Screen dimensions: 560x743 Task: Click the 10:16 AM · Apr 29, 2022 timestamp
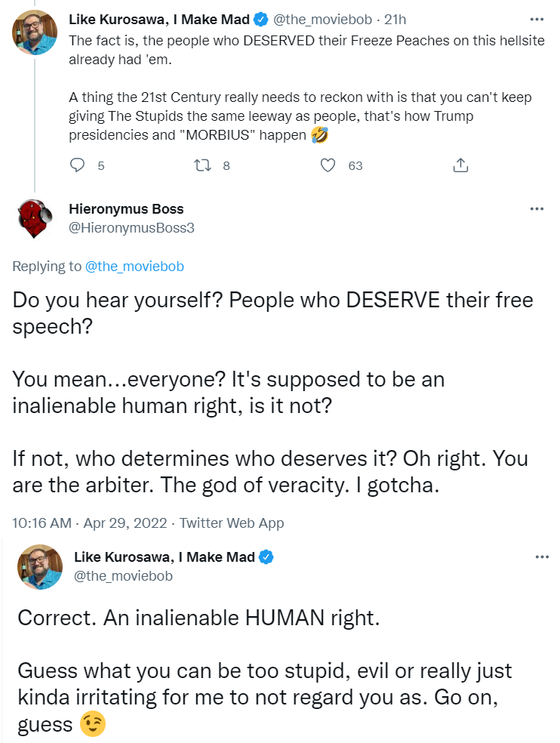click(x=90, y=523)
